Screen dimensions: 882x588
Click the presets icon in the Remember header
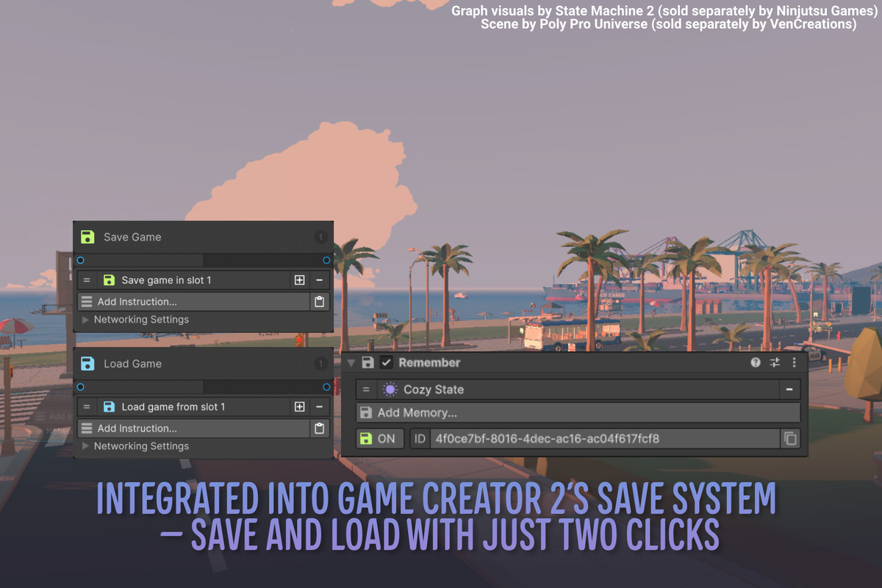point(774,362)
